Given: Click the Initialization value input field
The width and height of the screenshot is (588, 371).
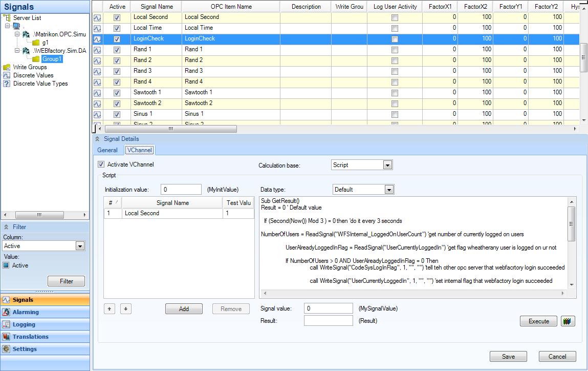Looking at the screenshot, I should [181, 190].
